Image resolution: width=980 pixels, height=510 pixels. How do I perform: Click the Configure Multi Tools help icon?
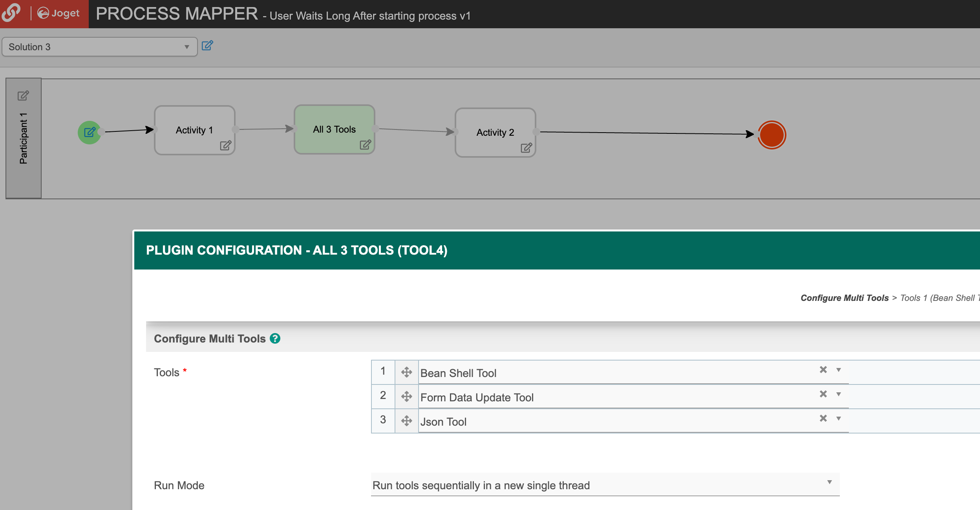coord(275,338)
